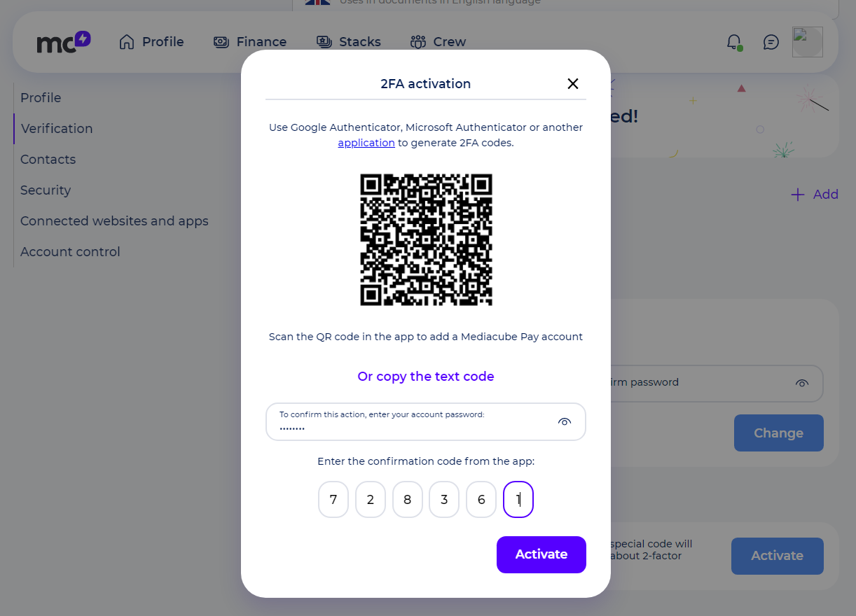Screen dimensions: 856x616
Task: Click Or copy the text code
Action: [x=426, y=377]
